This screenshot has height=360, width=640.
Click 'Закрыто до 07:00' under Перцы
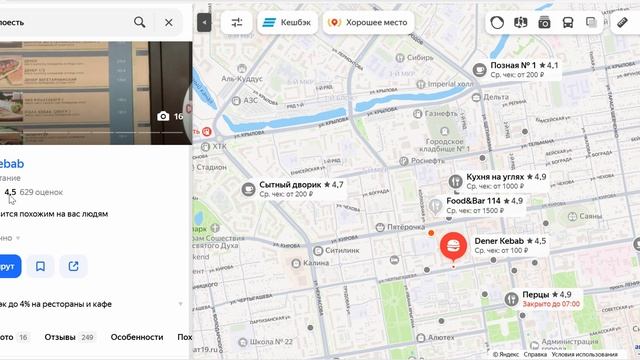tap(551, 304)
